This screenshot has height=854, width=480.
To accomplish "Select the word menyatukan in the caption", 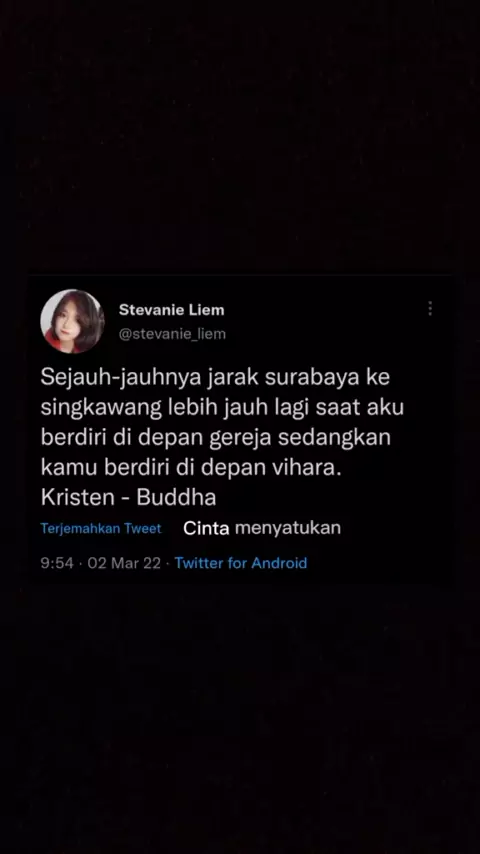I will pos(288,528).
